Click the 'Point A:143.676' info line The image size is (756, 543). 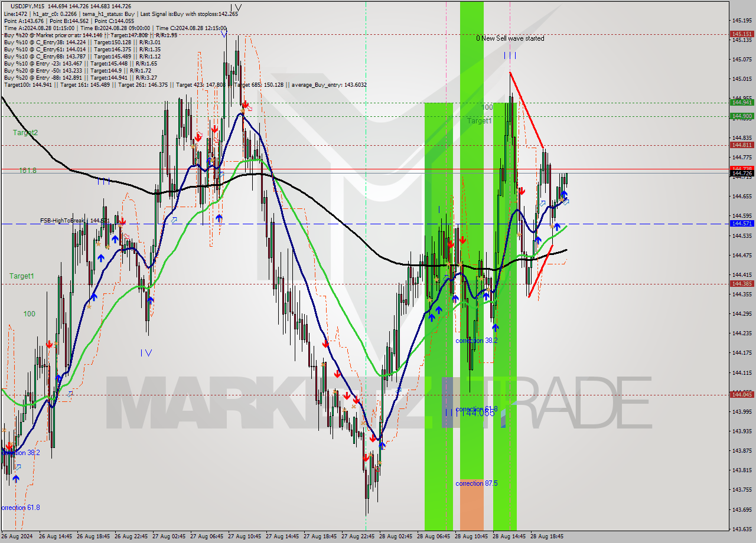click(x=69, y=21)
